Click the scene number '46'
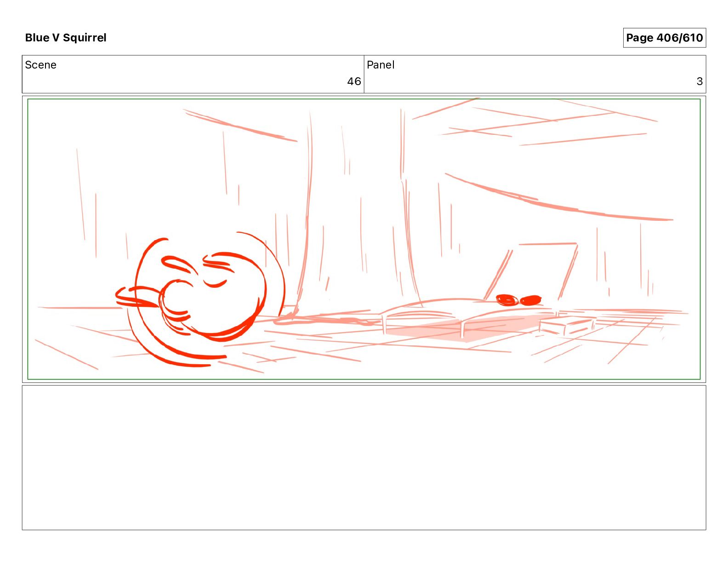 coord(354,81)
